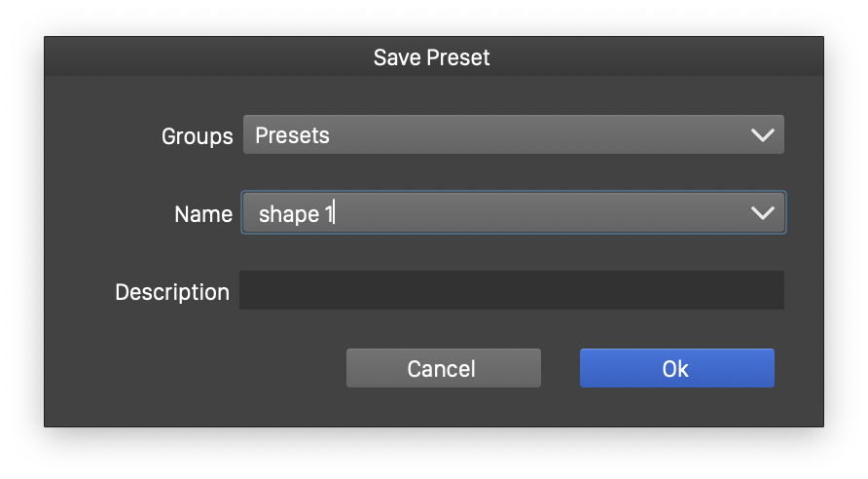Focus the empty Description text field
The width and height of the screenshot is (868, 479).
point(511,291)
